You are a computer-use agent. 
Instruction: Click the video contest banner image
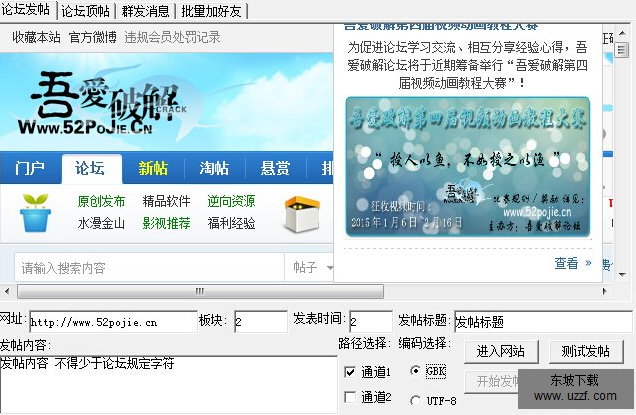468,166
